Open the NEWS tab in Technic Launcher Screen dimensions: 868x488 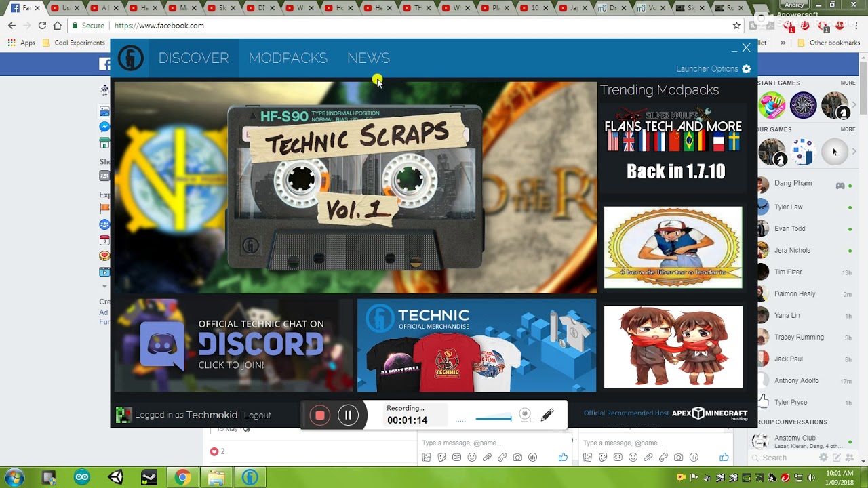[368, 58]
